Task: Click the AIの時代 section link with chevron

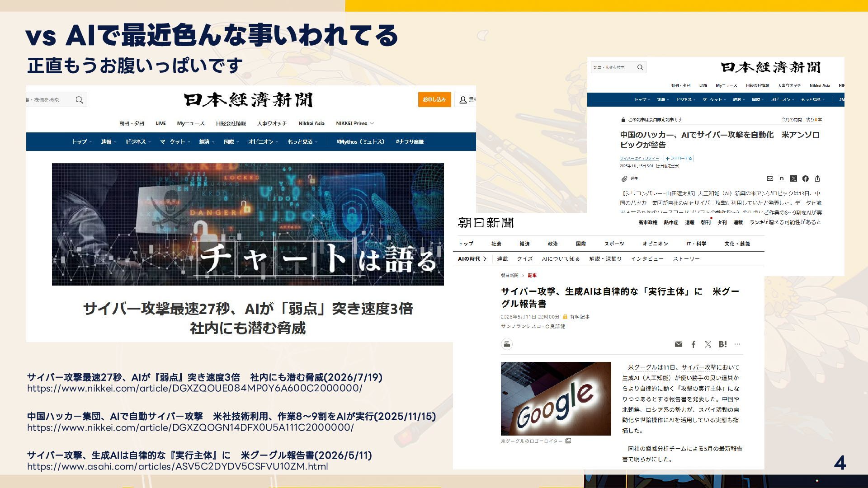Action: click(x=472, y=259)
